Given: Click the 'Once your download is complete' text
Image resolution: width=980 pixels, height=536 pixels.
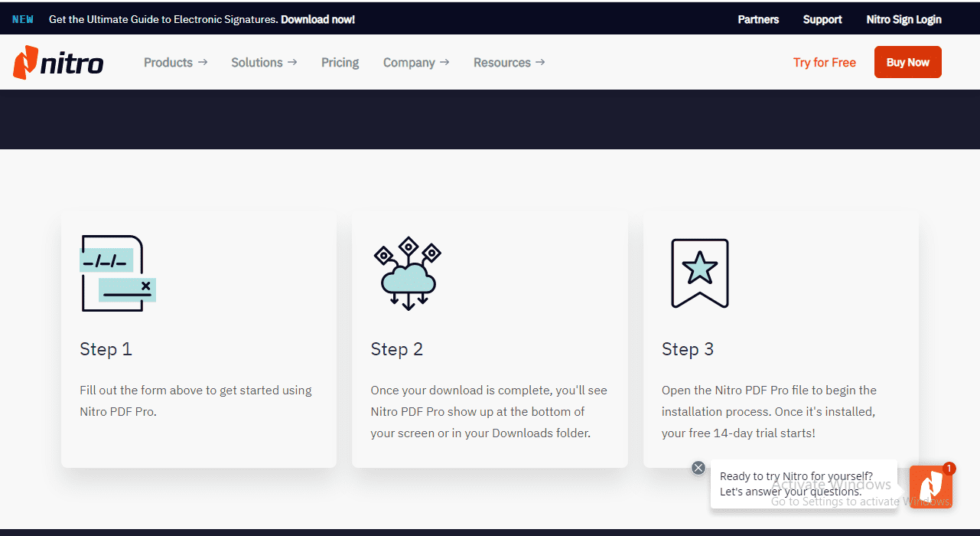Looking at the screenshot, I should click(489, 411).
